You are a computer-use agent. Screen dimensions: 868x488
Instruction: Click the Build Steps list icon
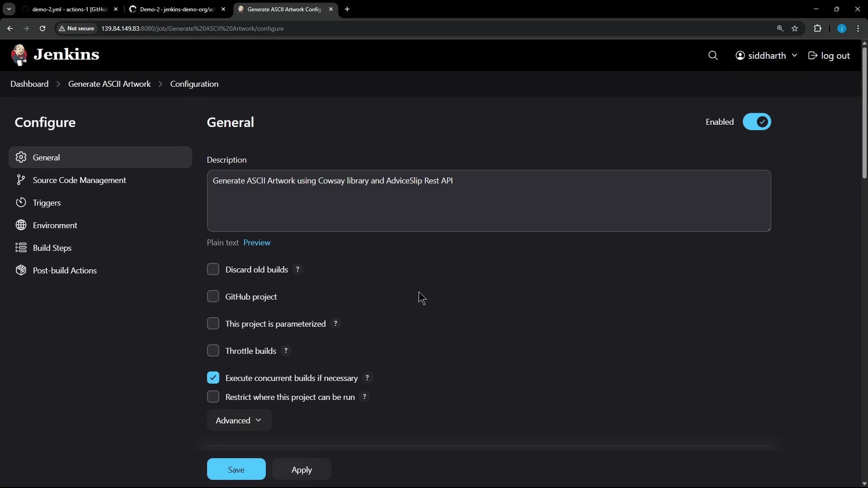coord(21,248)
